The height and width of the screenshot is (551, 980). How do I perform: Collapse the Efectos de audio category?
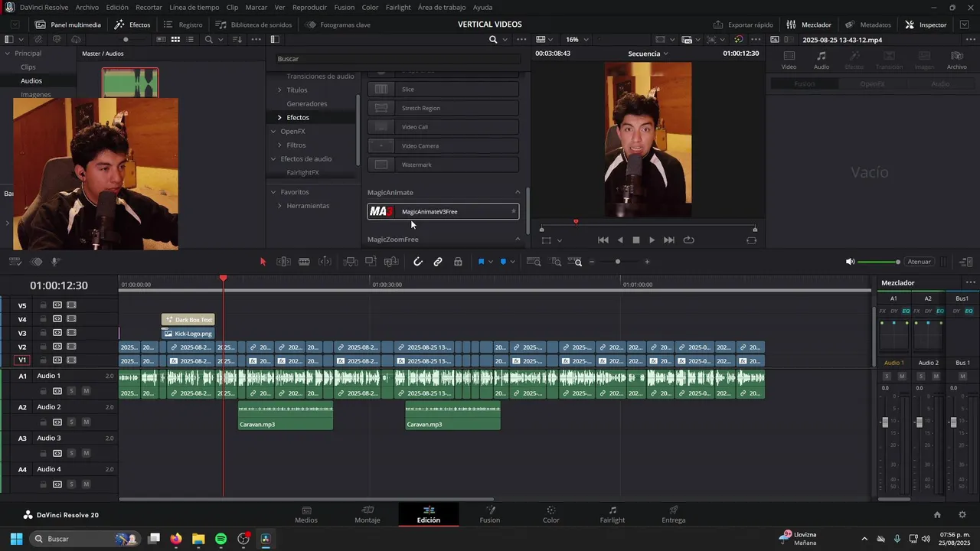[273, 159]
